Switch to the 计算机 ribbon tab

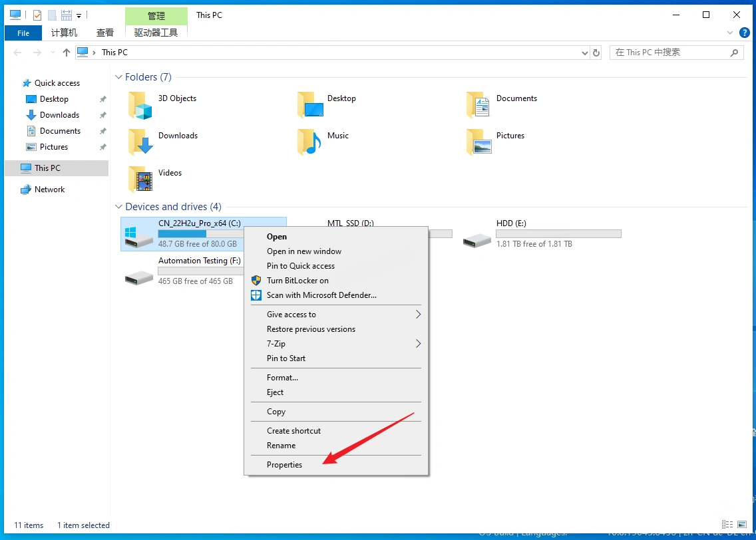coord(64,33)
